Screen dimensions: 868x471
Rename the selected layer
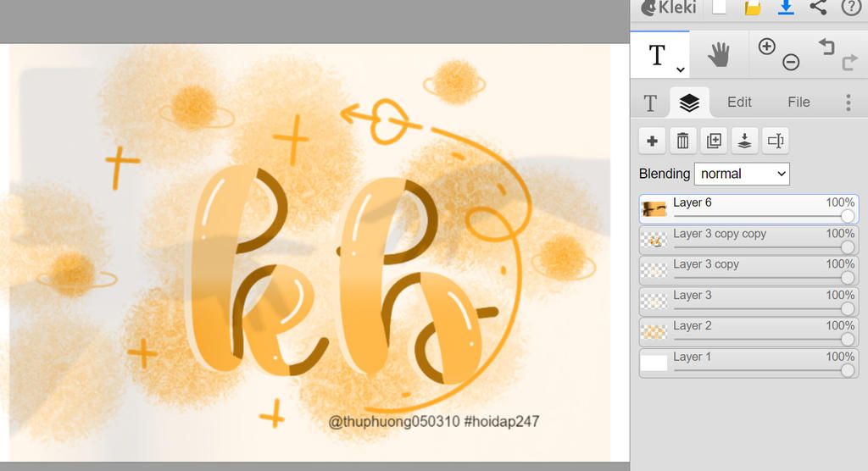click(x=776, y=141)
